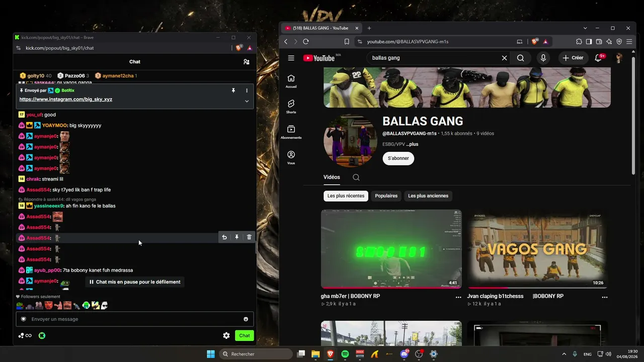Open the VAGOS GANG video thumbnail

[537, 249]
